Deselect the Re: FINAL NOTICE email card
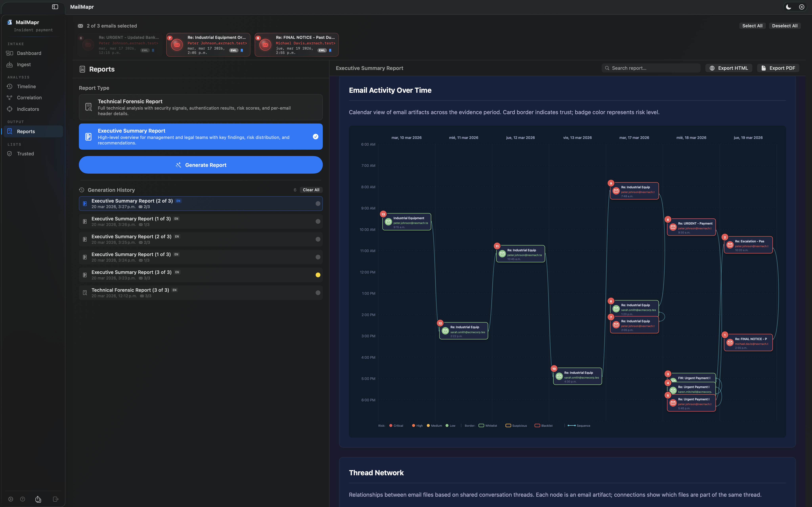Image resolution: width=812 pixels, height=507 pixels. 296,45
